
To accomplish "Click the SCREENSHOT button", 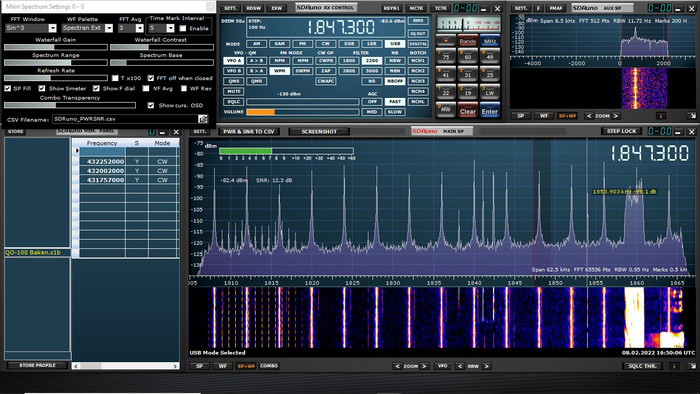I will (319, 132).
